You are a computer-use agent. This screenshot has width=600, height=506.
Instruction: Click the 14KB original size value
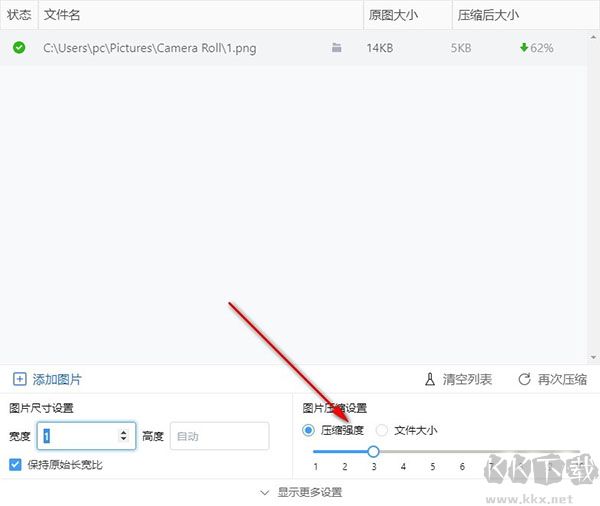tap(380, 48)
